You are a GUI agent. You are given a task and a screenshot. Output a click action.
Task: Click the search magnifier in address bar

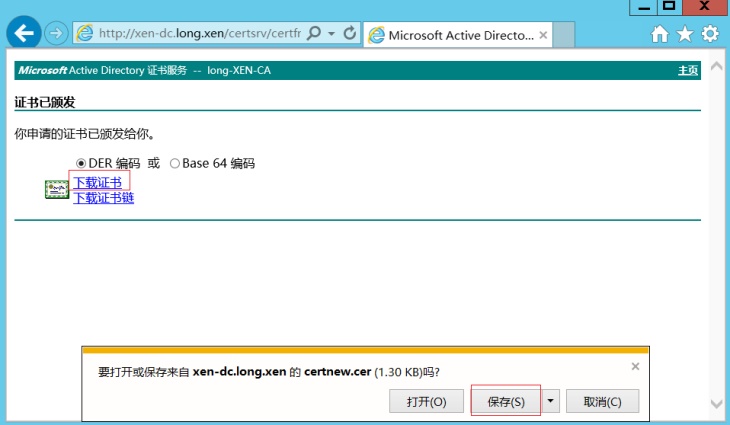coord(314,33)
